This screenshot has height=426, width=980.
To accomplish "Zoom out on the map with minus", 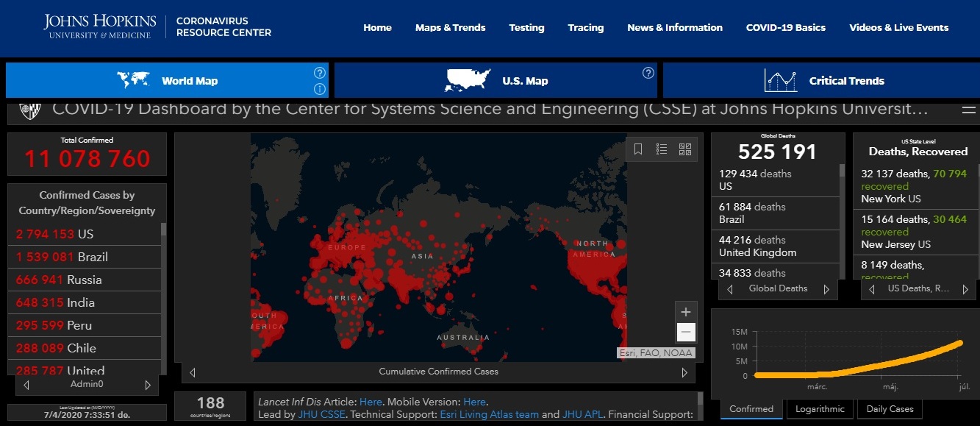I will 685,332.
